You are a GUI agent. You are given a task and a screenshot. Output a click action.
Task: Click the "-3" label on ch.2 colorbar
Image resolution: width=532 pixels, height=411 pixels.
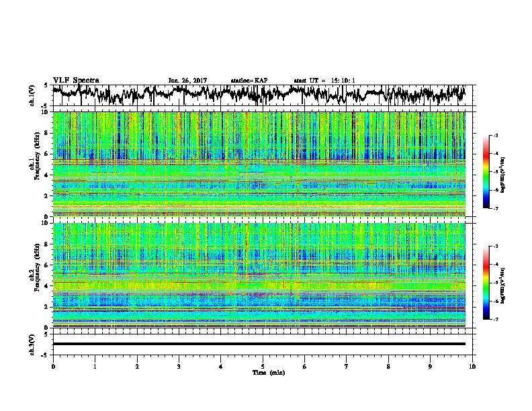(496, 246)
